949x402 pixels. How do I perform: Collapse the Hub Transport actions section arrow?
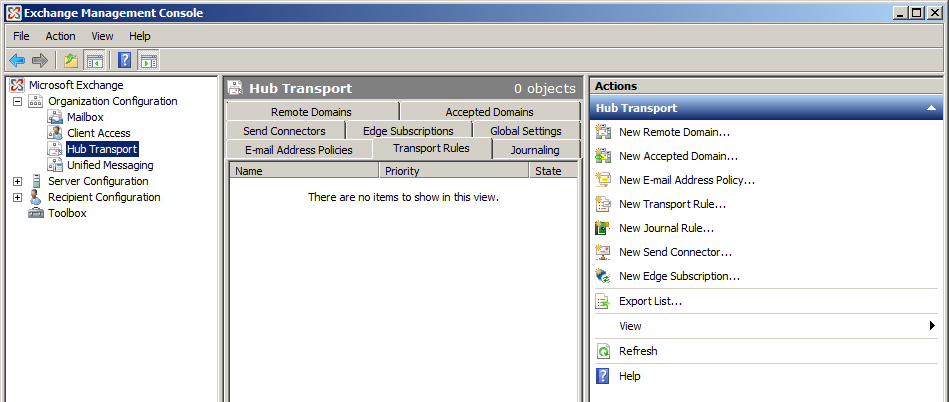[x=931, y=108]
